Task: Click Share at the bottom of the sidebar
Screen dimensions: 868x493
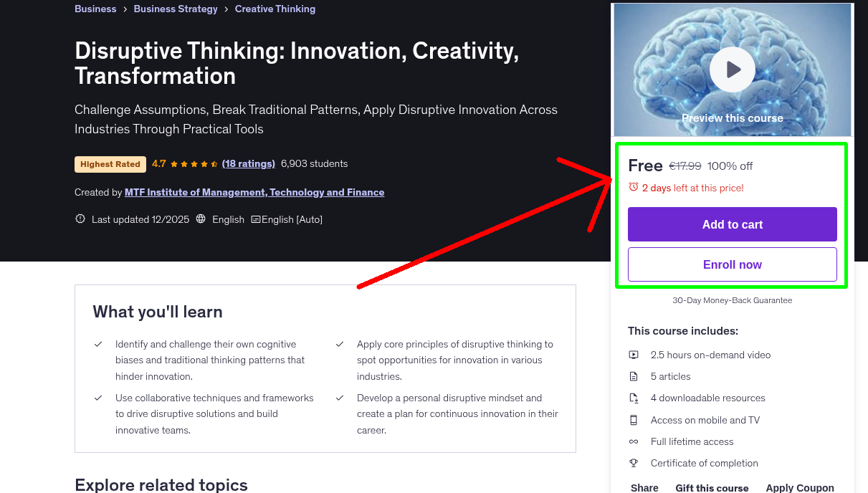Action: click(x=644, y=487)
